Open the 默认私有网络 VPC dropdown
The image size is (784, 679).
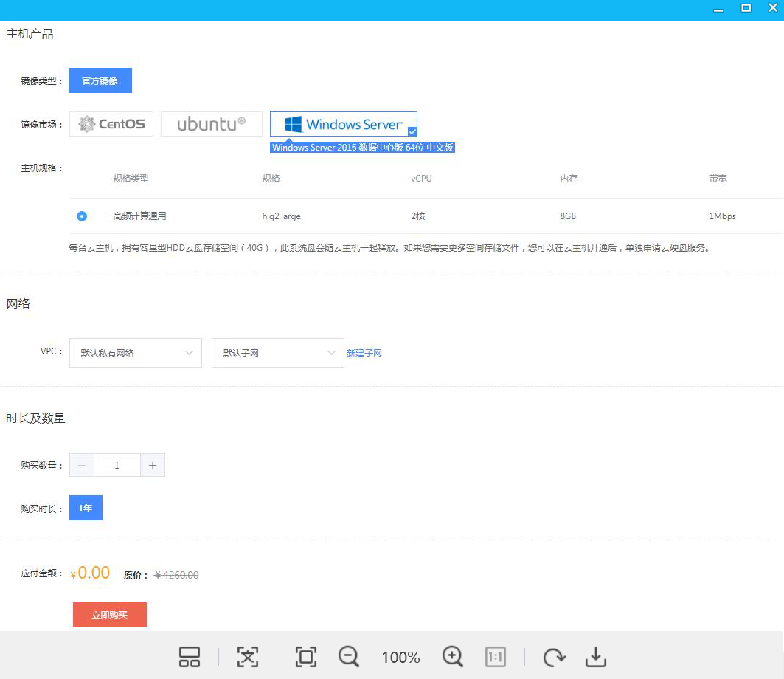click(136, 353)
